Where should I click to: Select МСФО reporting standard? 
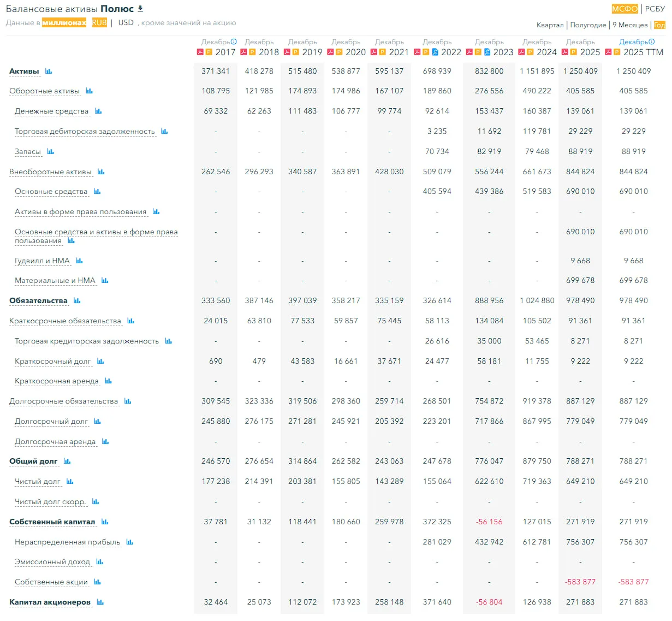click(625, 9)
